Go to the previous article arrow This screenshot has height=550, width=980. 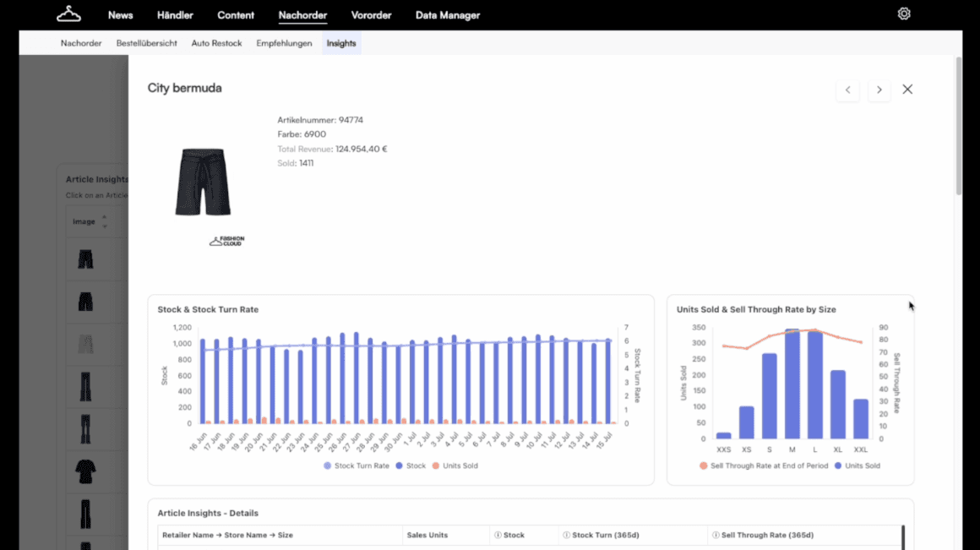847,90
